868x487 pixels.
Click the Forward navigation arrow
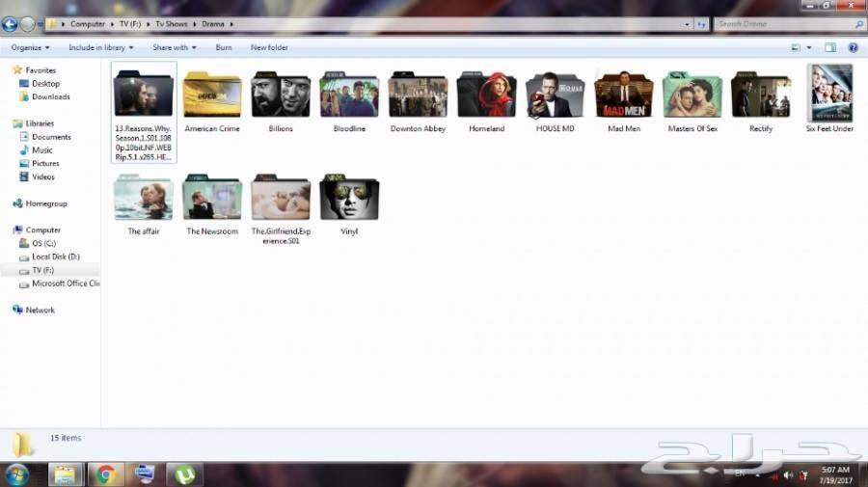(27, 24)
